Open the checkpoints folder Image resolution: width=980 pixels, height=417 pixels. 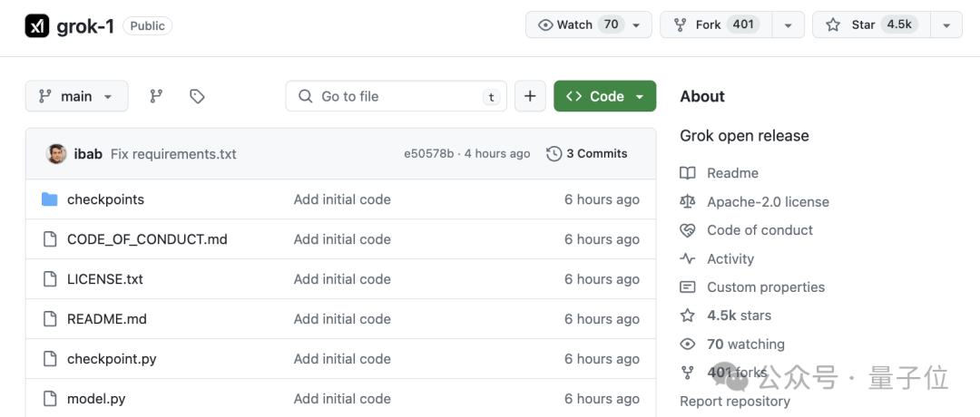point(105,199)
